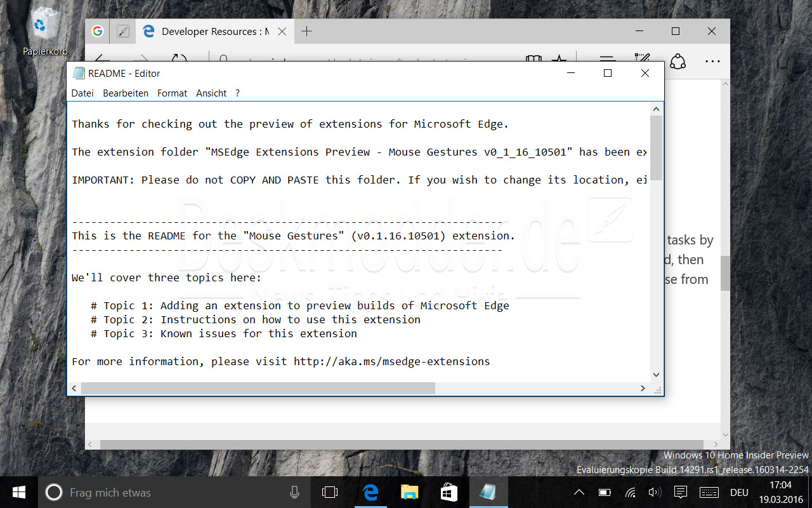Click Edge page's vertical scrollbar thumb
The image size is (812, 508).
(725, 273)
